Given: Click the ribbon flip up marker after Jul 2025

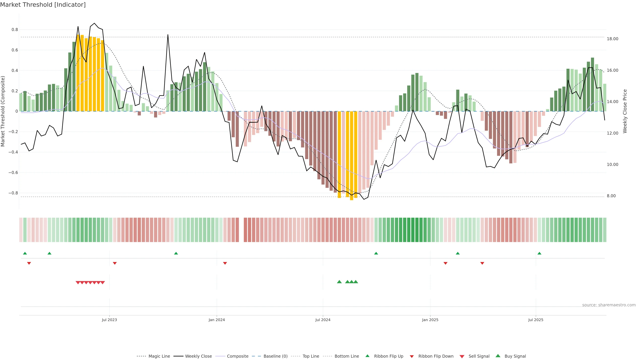Looking at the screenshot, I should (x=539, y=253).
